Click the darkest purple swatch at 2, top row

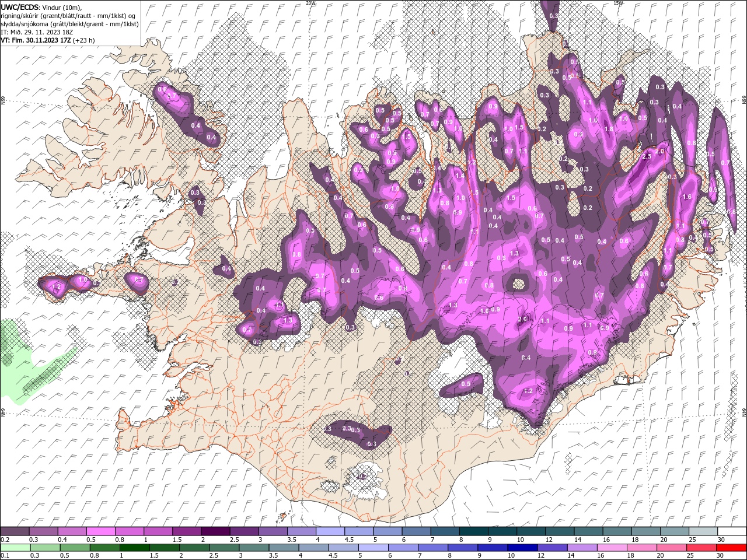point(215,531)
